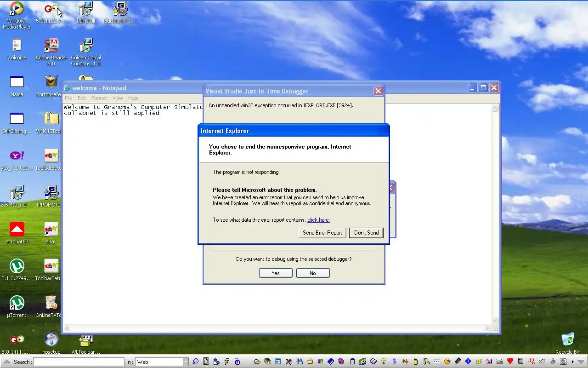Click the blue dollar sign toolbar icon
This screenshot has width=588, height=368.
394,362
